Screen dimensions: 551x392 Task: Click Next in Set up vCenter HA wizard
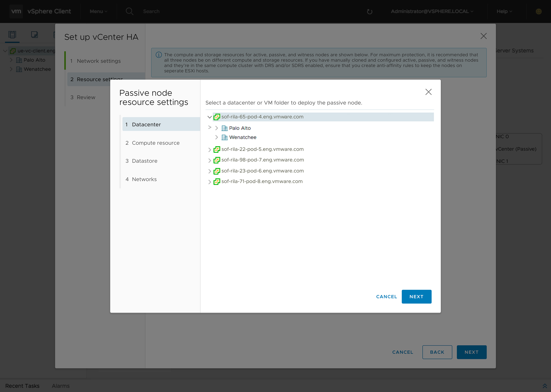471,352
